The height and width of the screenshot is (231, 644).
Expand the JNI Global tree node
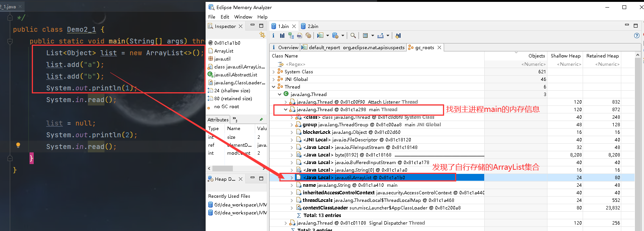coord(274,79)
